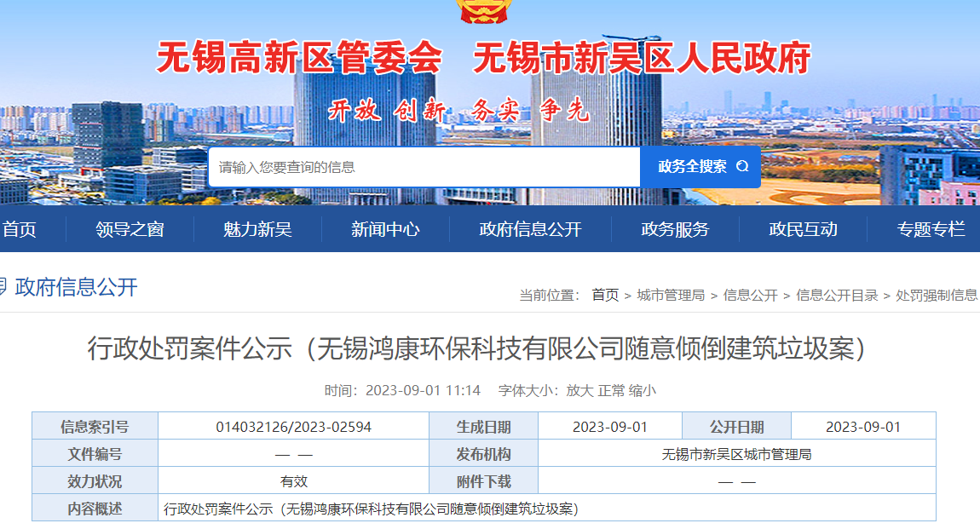Image resolution: width=980 pixels, height=529 pixels.
Task: Type in the 请输入您要查询的信息 search field
Action: 424,167
